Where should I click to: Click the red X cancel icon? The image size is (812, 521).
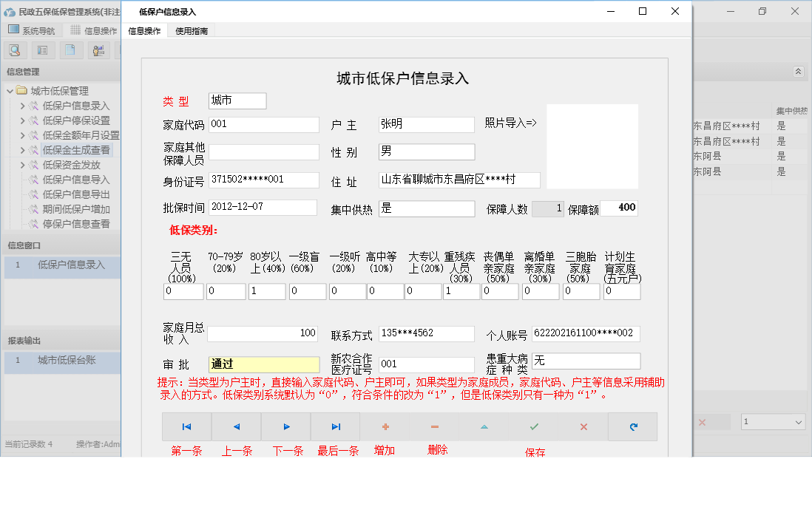tap(583, 426)
